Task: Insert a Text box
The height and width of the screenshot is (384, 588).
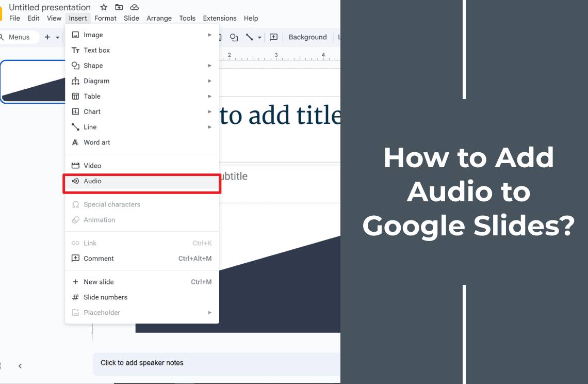Action: click(142, 50)
